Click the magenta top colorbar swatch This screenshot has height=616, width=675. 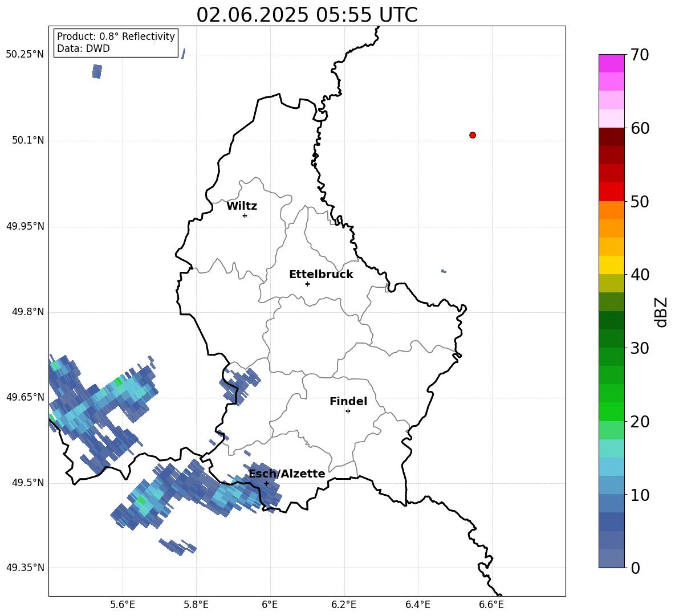click(x=612, y=63)
